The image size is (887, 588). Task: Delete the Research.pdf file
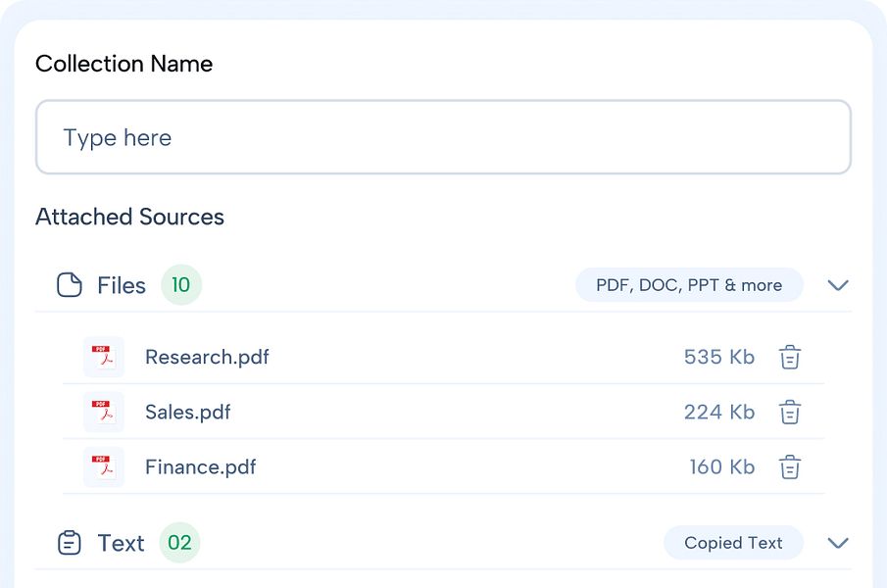[790, 357]
